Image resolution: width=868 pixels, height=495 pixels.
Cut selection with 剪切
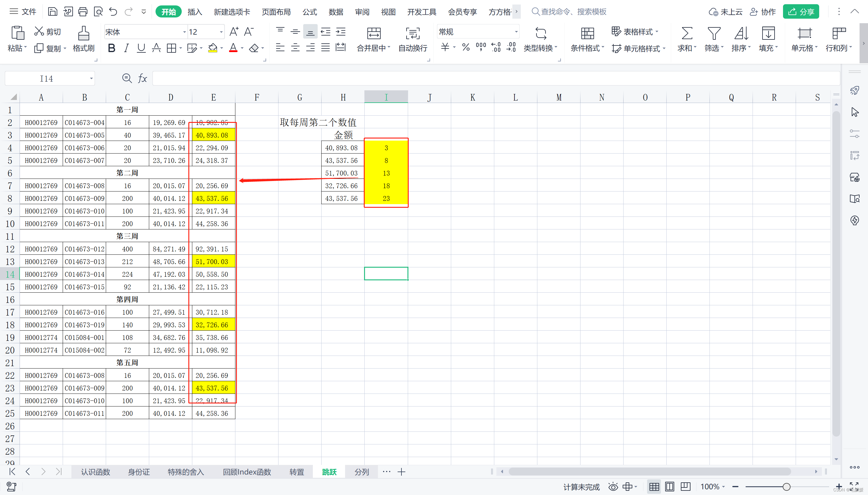[48, 32]
